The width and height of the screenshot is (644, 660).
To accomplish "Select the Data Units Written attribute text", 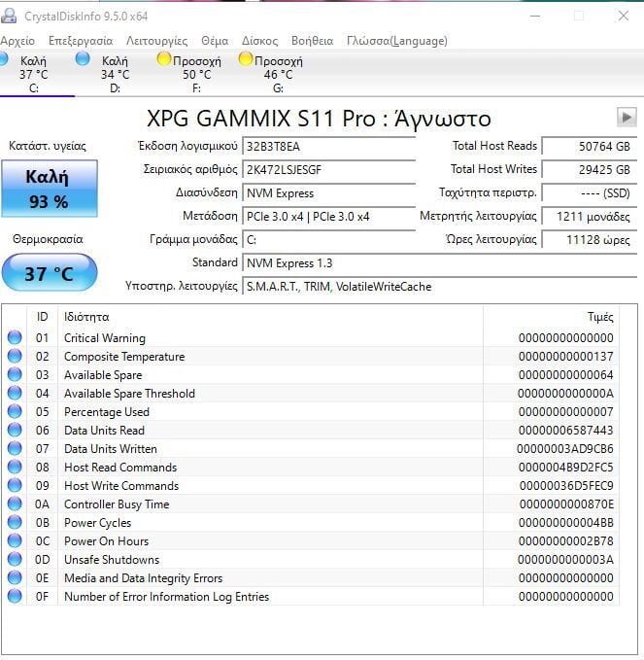I will tap(111, 449).
